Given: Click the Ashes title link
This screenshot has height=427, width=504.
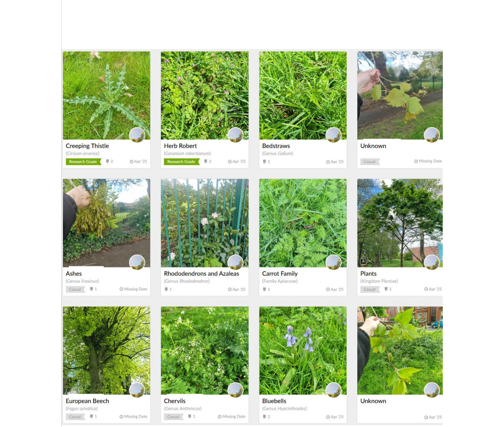Looking at the screenshot, I should click(x=74, y=274).
